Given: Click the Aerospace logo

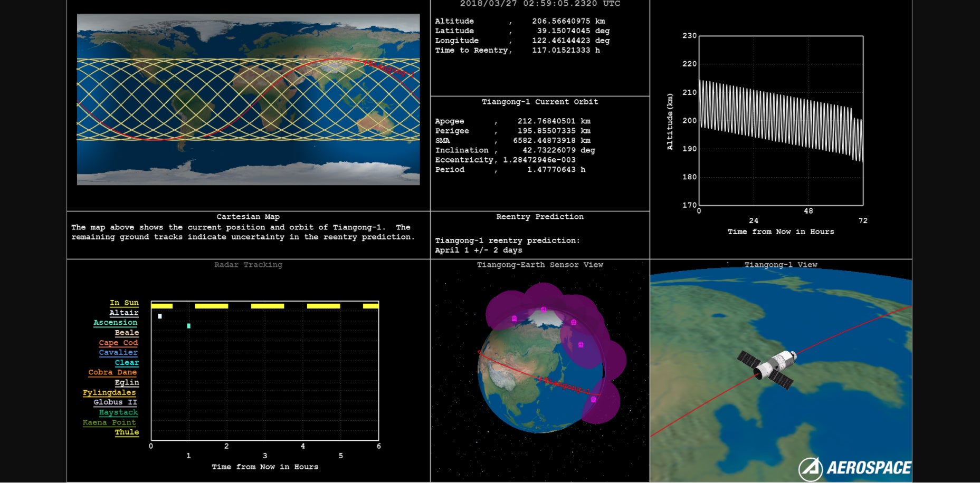Looking at the screenshot, I should coord(855,468).
